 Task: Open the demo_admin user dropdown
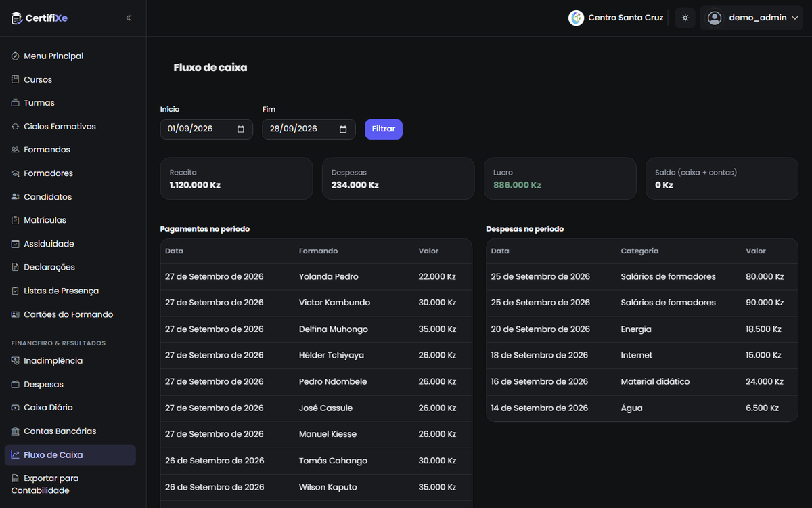pyautogui.click(x=752, y=18)
